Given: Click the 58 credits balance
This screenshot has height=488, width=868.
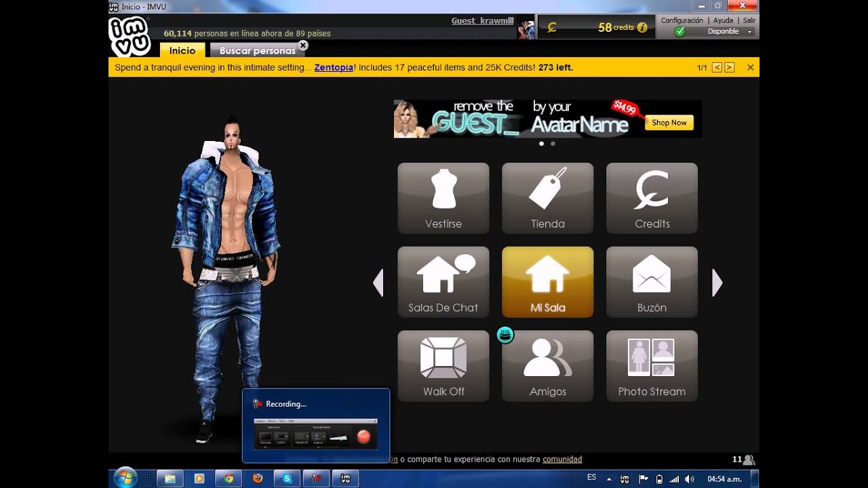Looking at the screenshot, I should (616, 28).
